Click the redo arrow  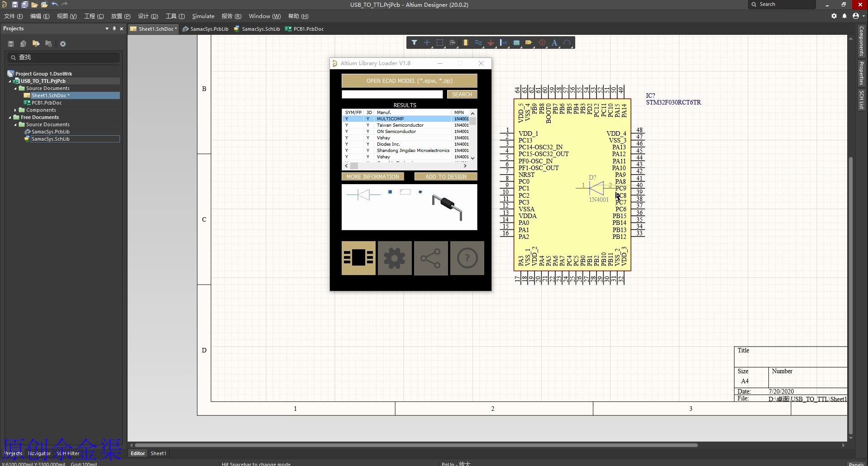pos(64,5)
